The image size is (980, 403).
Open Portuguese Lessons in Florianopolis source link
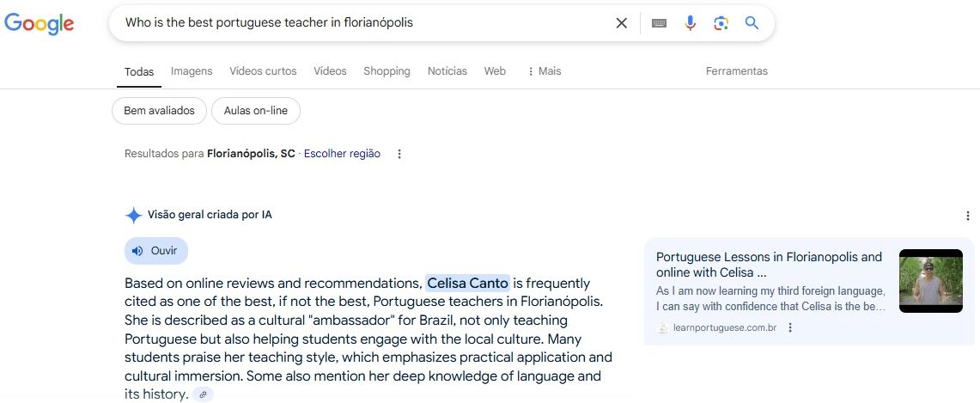(768, 264)
